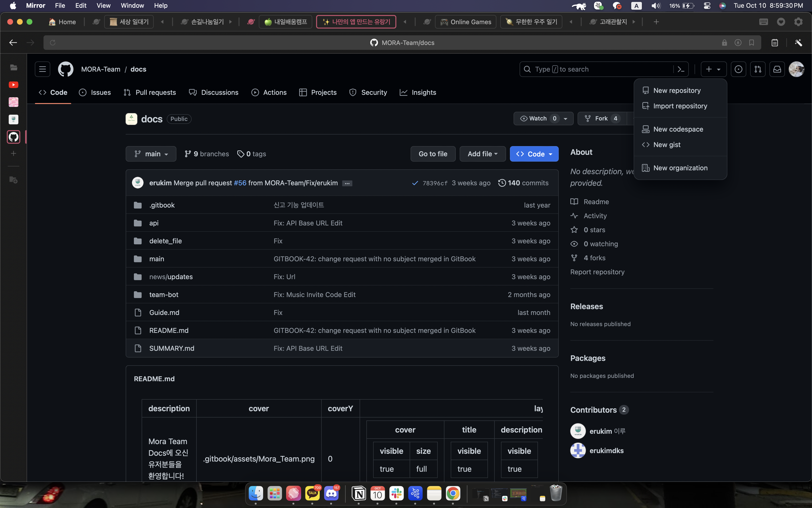The width and height of the screenshot is (812, 508).
Task: Open contributor erukimdks profile
Action: 606,450
